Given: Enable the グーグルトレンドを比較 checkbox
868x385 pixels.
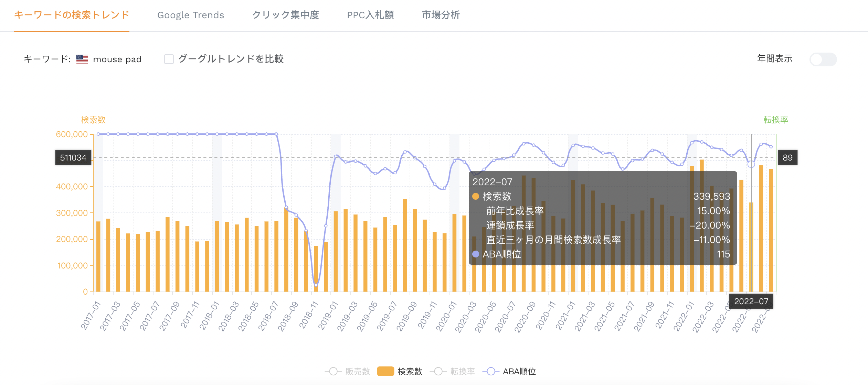Looking at the screenshot, I should 169,59.
